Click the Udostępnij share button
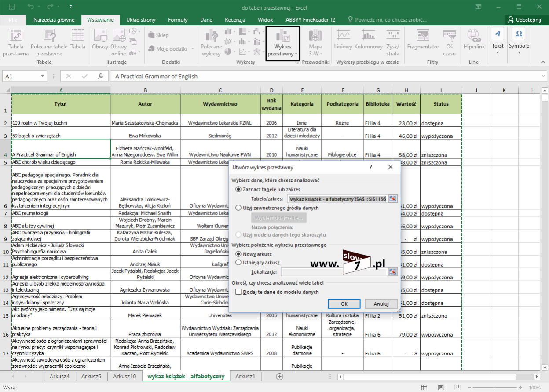 [x=526, y=20]
